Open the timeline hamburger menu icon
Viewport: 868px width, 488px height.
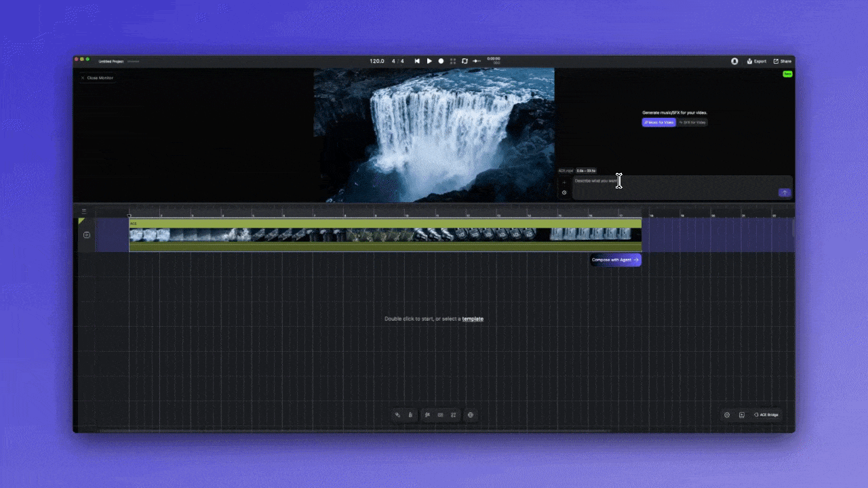(84, 211)
